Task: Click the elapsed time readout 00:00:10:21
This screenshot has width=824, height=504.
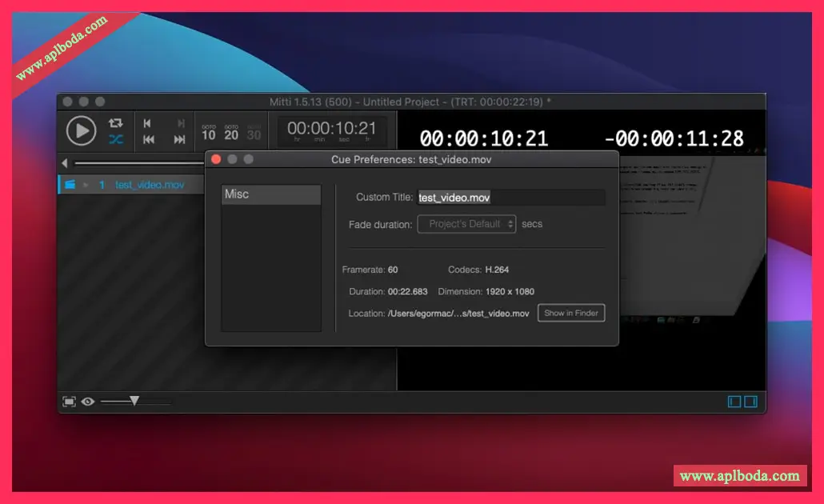Action: (484, 138)
